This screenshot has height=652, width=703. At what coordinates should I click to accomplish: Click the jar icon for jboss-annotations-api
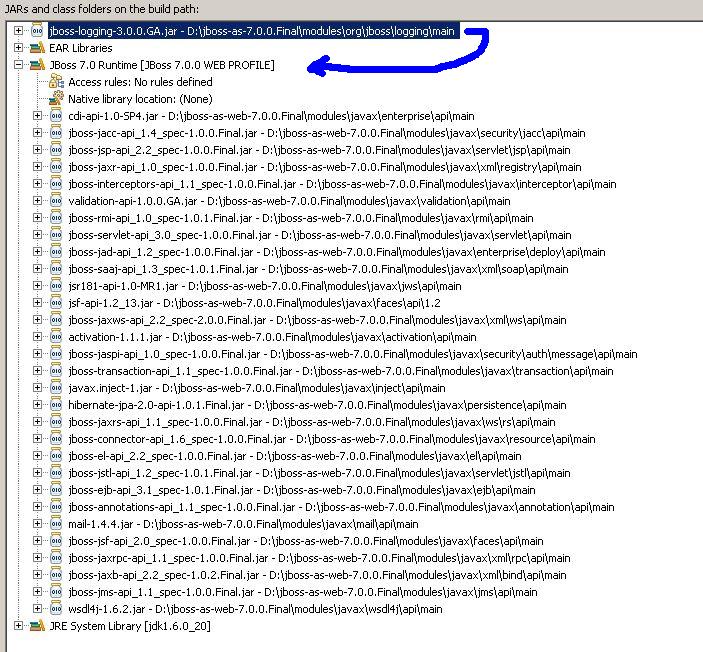click(56, 507)
